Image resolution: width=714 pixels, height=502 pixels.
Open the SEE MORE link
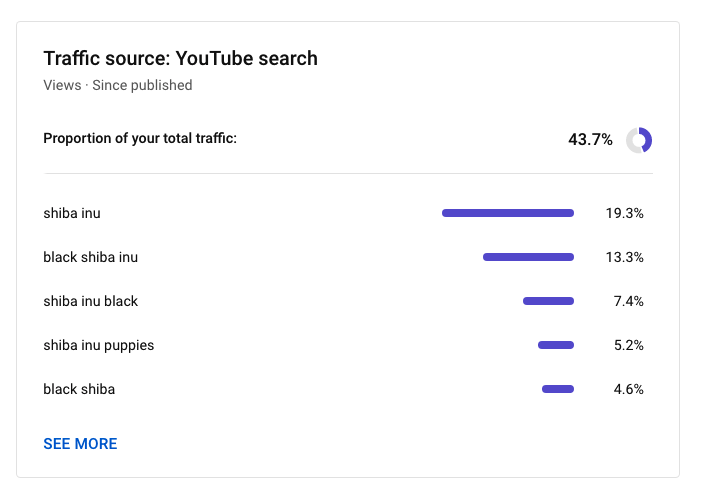coord(80,444)
